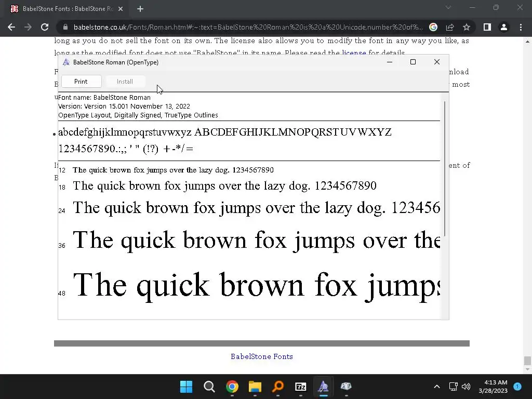Image resolution: width=532 pixels, height=399 pixels.
Task: Open the orange magnifier app in taskbar
Action: coord(278,387)
